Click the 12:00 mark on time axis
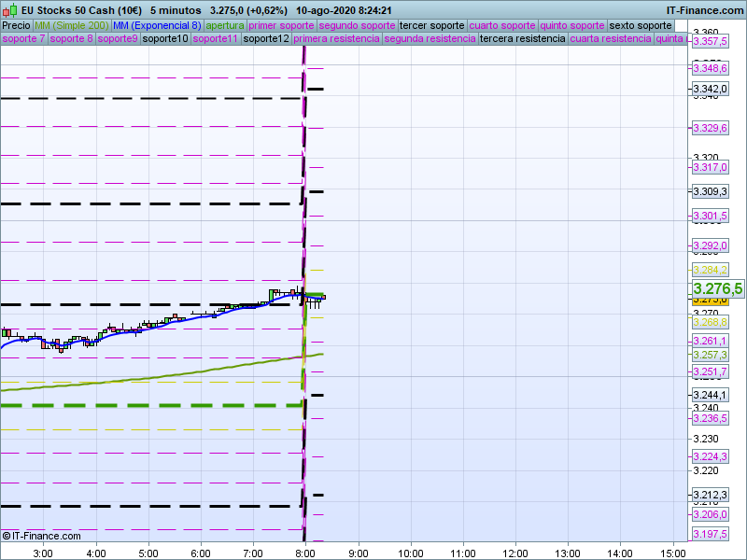747x560 pixels. pyautogui.click(x=515, y=553)
